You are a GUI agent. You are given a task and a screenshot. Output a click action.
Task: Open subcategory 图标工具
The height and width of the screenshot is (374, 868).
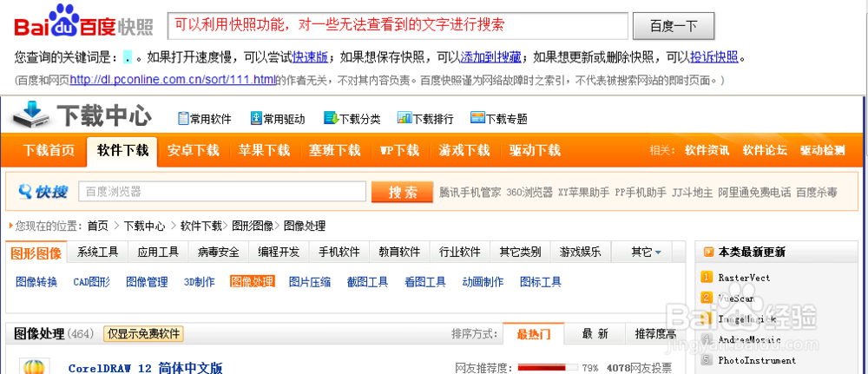point(541,282)
